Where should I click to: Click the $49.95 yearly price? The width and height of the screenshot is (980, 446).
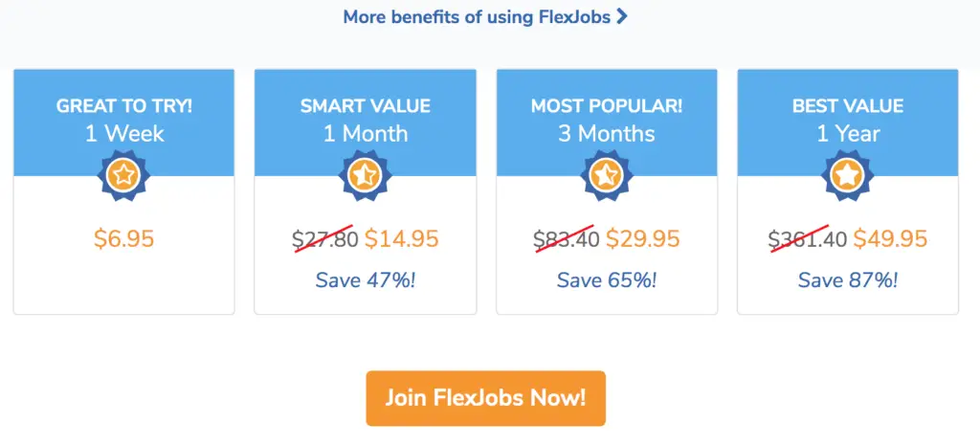coord(891,238)
